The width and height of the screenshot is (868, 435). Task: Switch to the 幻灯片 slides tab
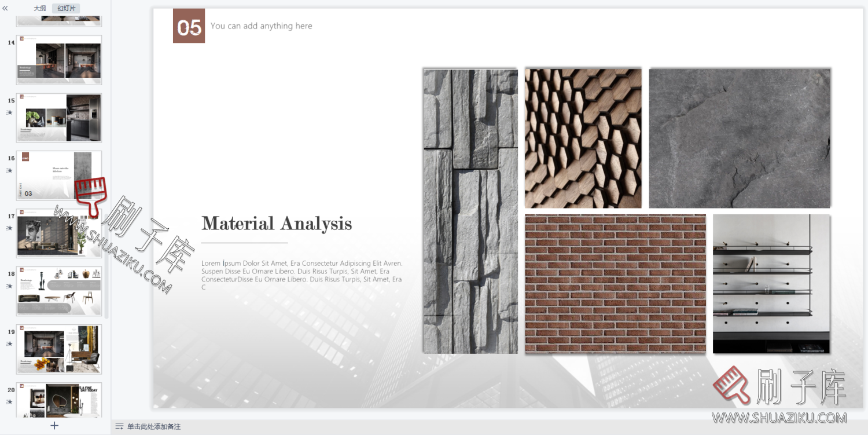[66, 8]
